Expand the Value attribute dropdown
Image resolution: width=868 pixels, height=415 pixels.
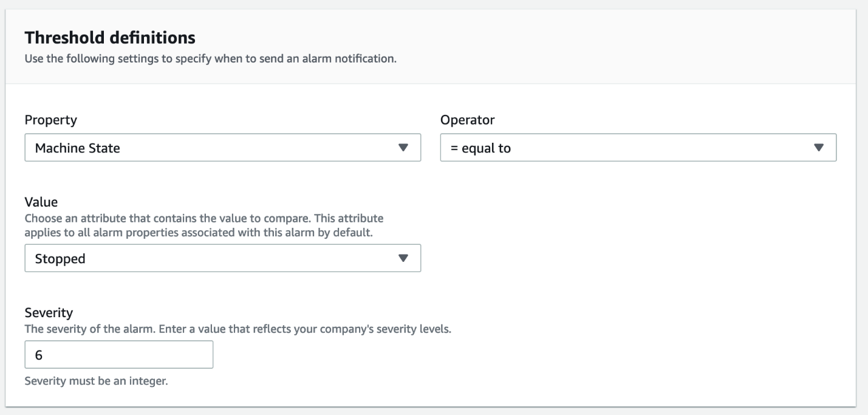(x=222, y=259)
